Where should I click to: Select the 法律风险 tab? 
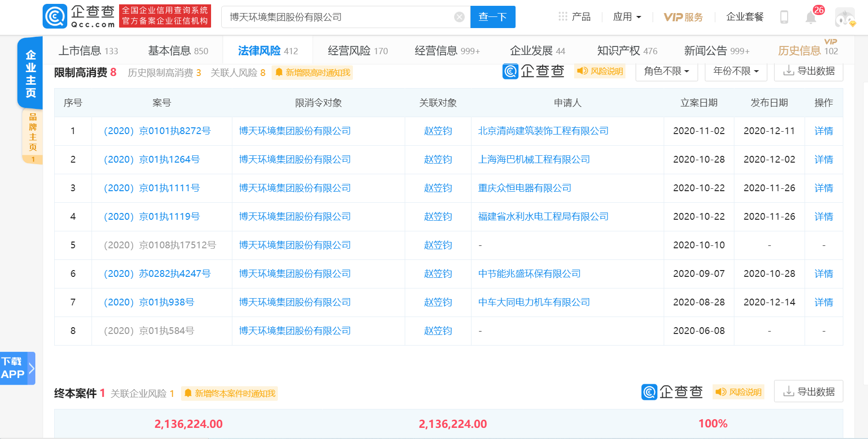coord(268,51)
